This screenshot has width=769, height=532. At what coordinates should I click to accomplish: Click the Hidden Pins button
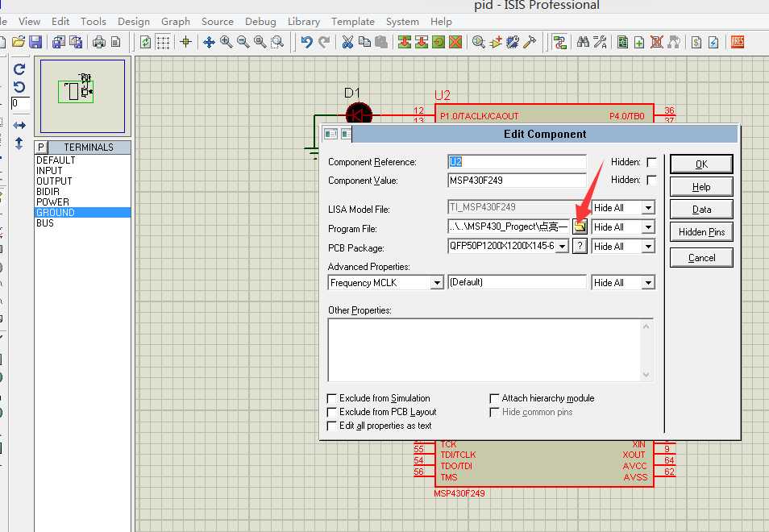click(701, 232)
